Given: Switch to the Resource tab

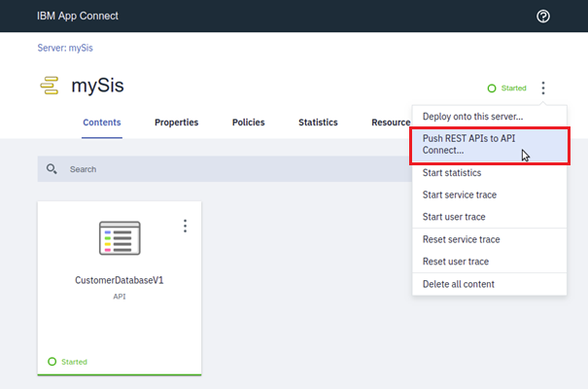Looking at the screenshot, I should pyautogui.click(x=391, y=123).
